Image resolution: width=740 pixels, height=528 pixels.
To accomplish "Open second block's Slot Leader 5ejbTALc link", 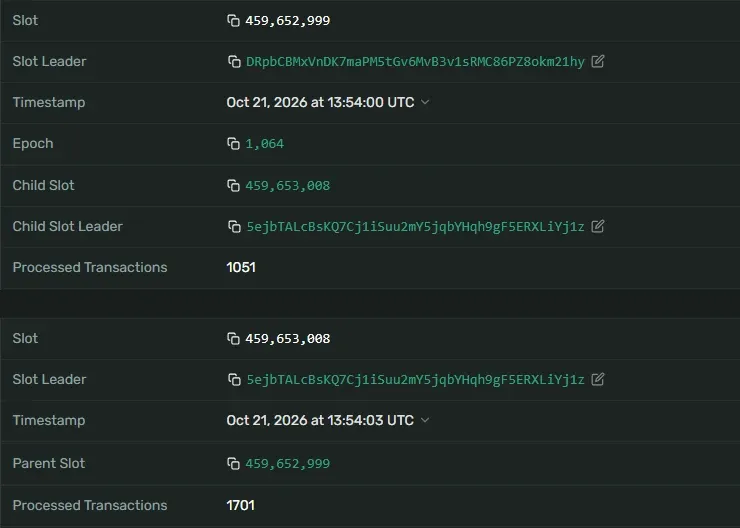I will click(415, 380).
